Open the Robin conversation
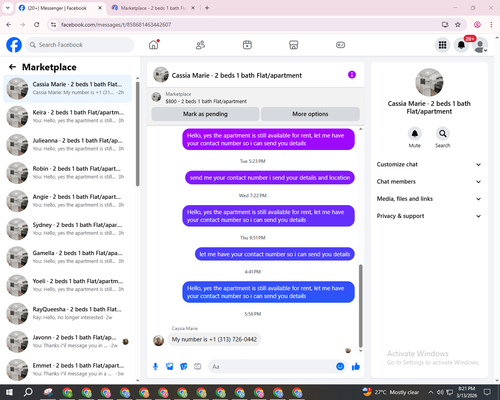The height and width of the screenshot is (400, 500). 68,173
